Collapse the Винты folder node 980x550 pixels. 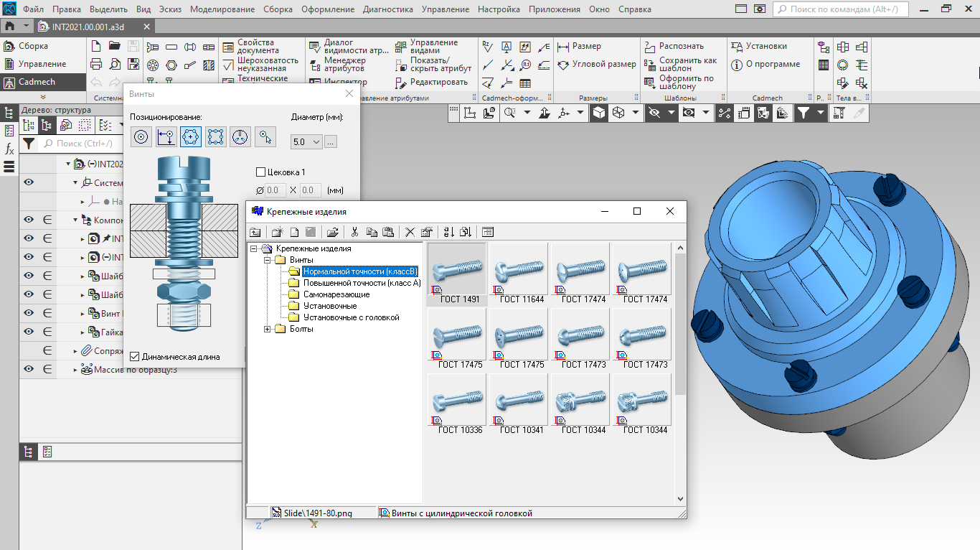[268, 260]
